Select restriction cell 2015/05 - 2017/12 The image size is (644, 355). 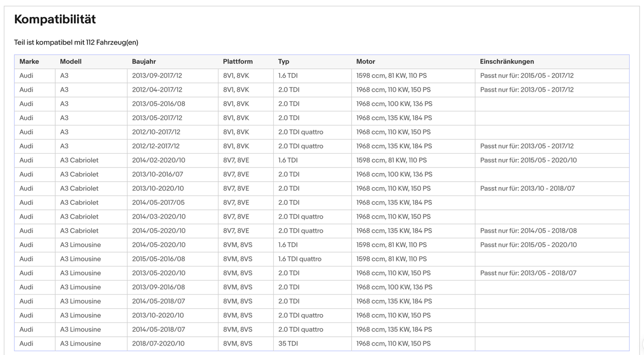[x=527, y=76]
